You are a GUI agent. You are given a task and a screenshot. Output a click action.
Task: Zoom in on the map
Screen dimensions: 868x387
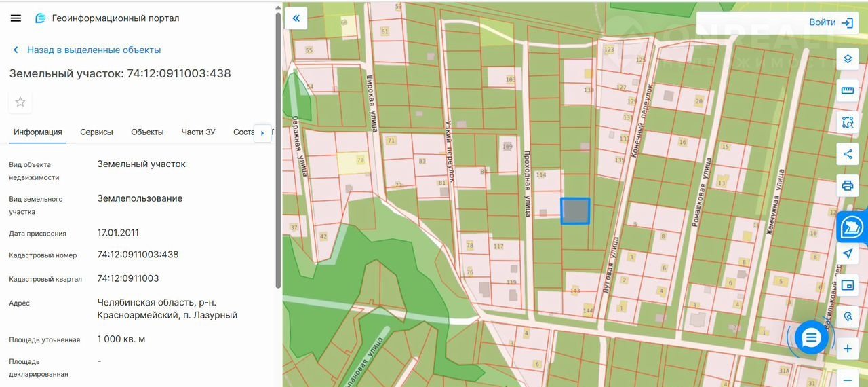click(x=847, y=349)
